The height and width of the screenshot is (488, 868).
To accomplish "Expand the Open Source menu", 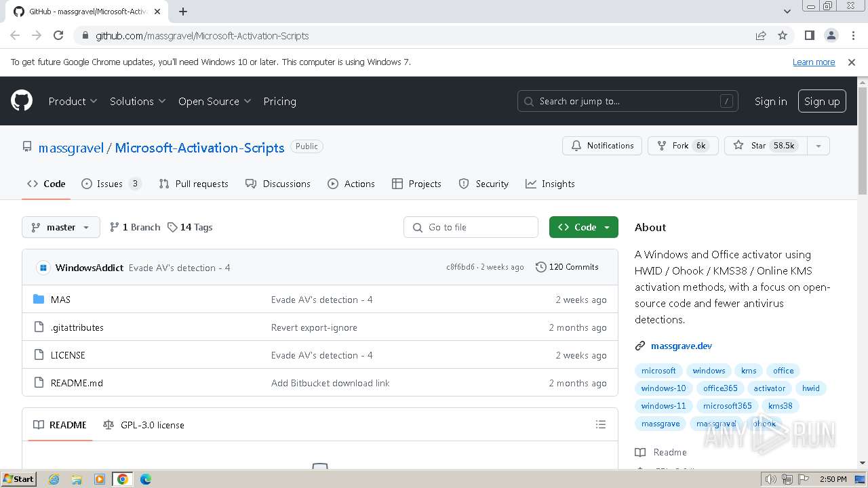I will (x=214, y=101).
